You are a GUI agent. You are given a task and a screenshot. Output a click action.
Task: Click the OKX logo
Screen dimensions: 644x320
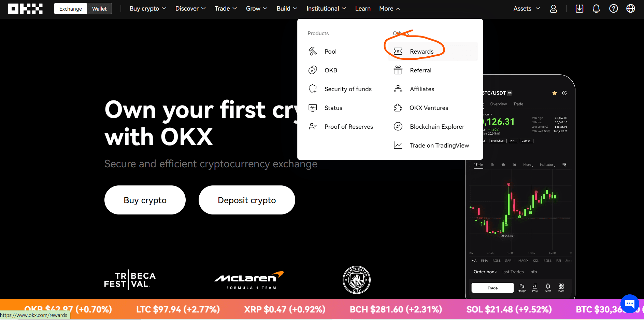[25, 9]
